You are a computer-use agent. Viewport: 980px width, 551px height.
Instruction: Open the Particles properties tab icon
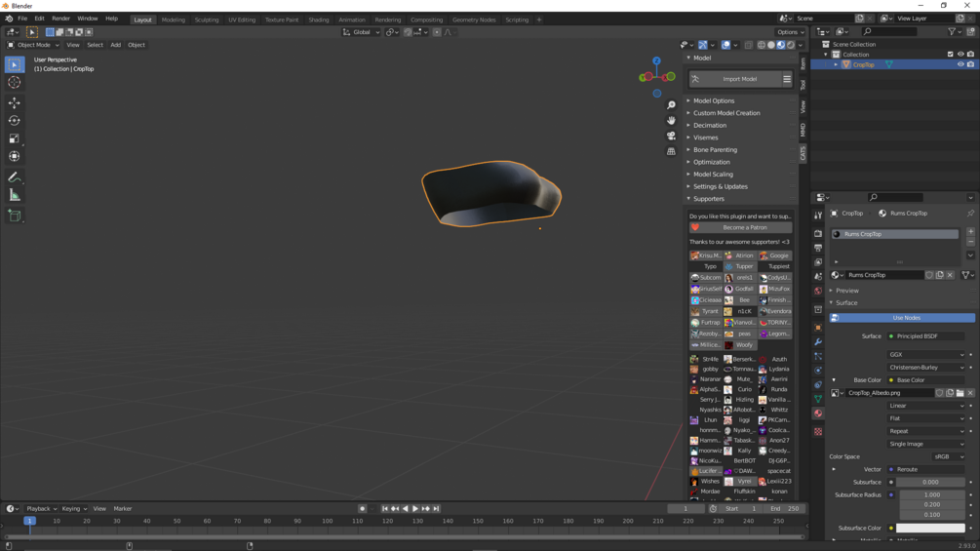818,356
